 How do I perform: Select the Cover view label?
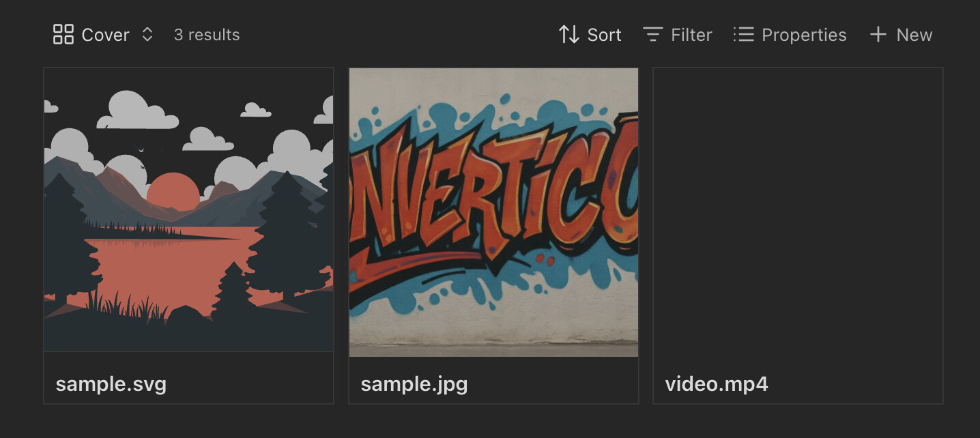tap(105, 35)
